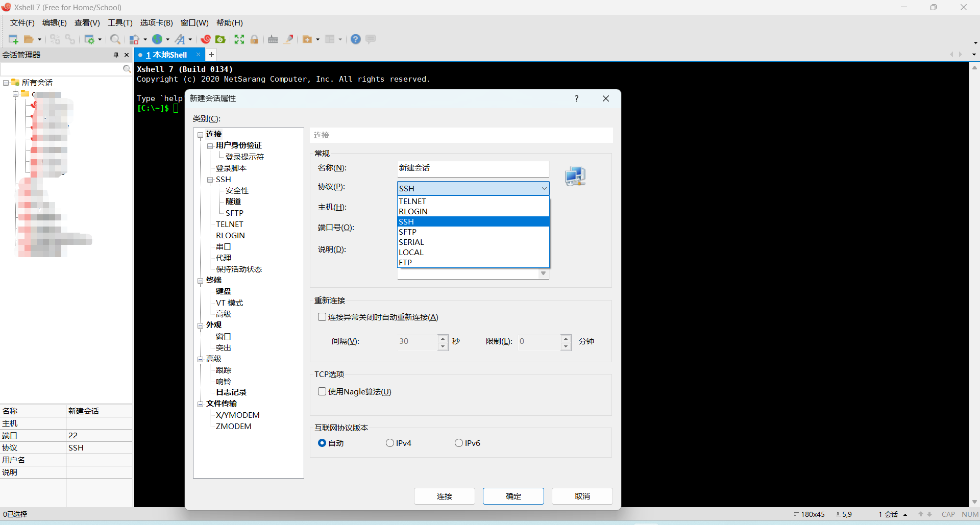Close the Session Manager panel
The height and width of the screenshot is (525, 980).
127,55
